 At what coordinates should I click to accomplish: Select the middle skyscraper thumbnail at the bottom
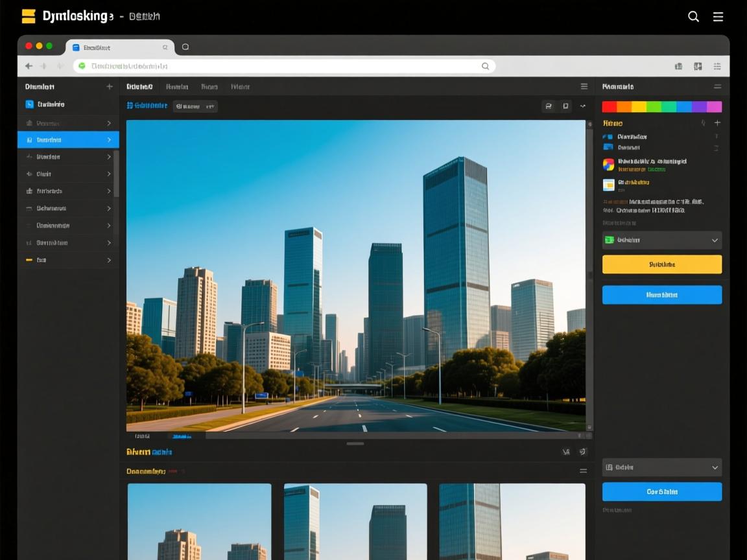pyautogui.click(x=355, y=521)
